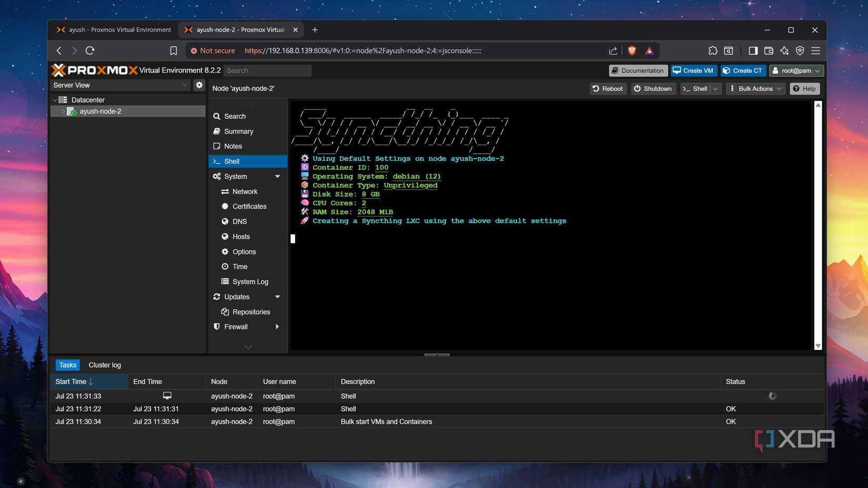Viewport: 868px width, 488px height.
Task: Expand the ayush-node-2 tree arrow
Action: (x=63, y=111)
